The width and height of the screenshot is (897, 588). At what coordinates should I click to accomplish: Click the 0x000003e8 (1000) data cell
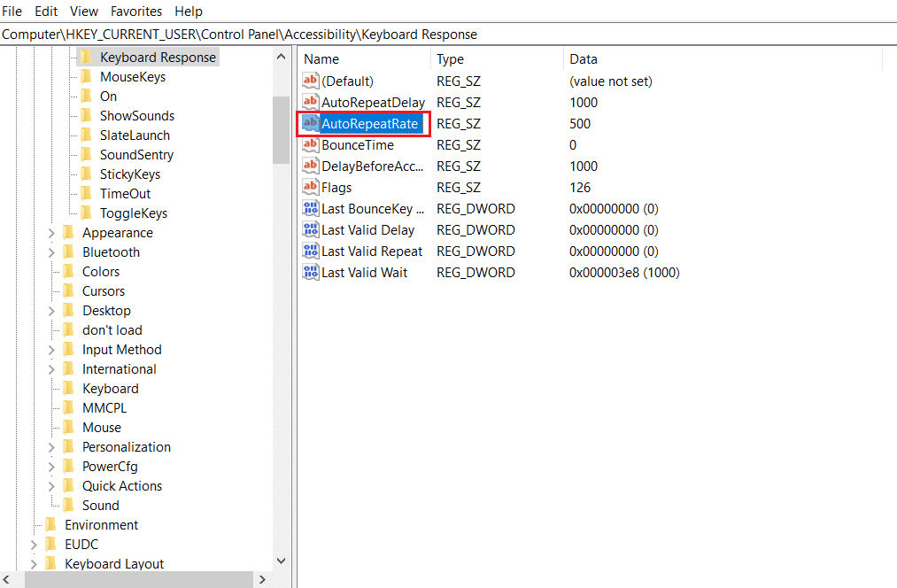[624, 272]
